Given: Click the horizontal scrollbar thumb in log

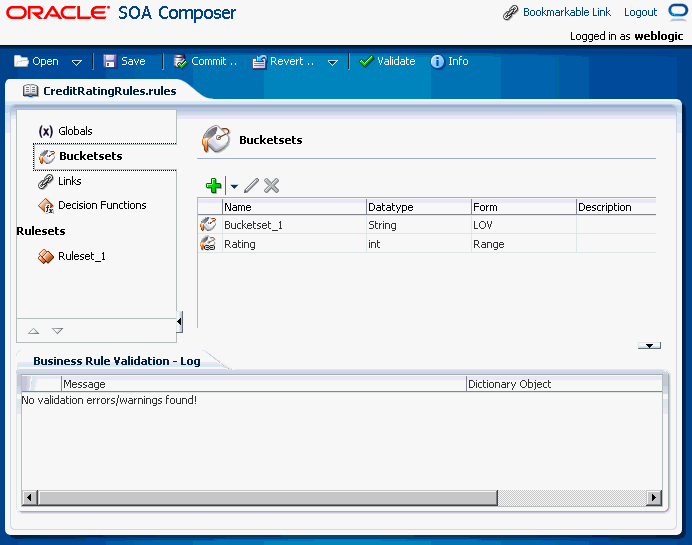Looking at the screenshot, I should (x=267, y=498).
